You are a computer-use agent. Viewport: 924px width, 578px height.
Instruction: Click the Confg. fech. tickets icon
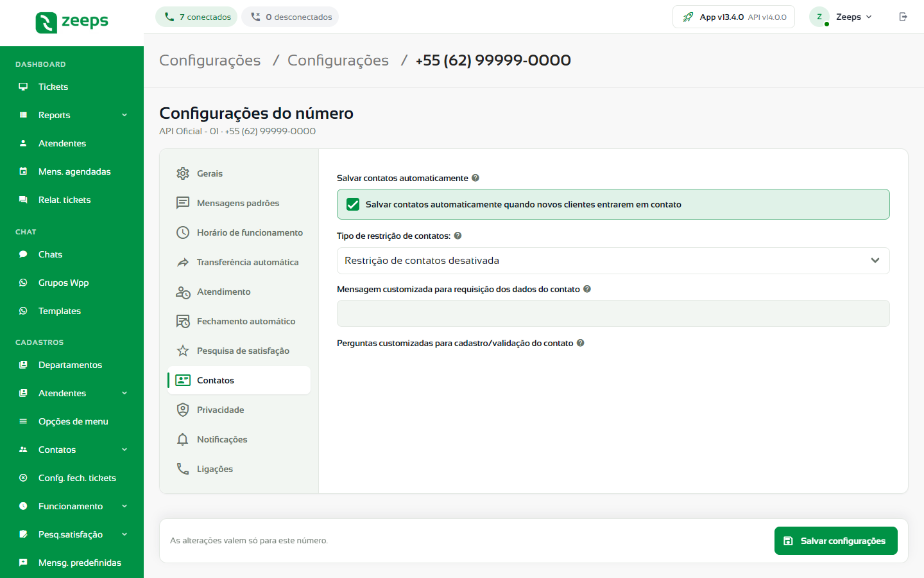coord(23,478)
